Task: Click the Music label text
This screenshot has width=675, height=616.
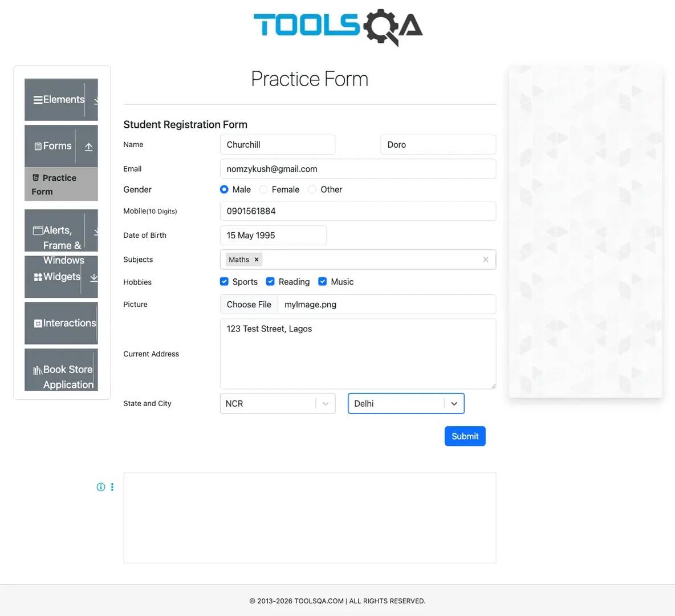Action: pyautogui.click(x=342, y=282)
